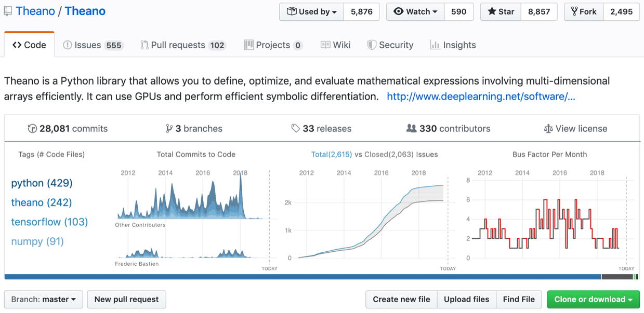Click the repository book icon beside Theano
Screen dimensions: 644x313
(8, 11)
